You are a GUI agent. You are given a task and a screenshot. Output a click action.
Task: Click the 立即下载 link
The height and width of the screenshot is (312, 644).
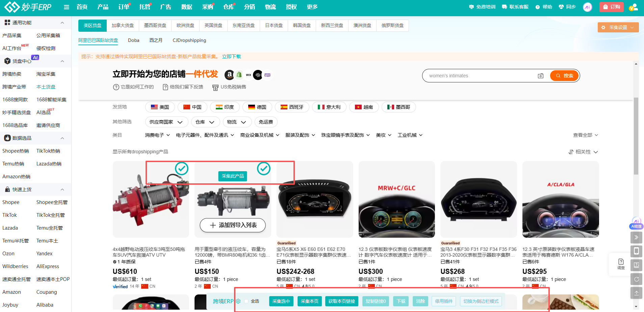[x=231, y=56]
